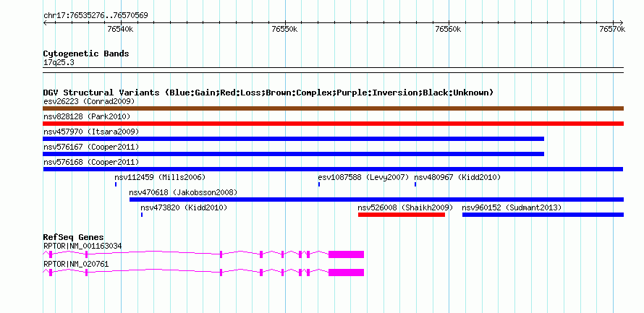Click the DGV Structural Variants track title

268,93
